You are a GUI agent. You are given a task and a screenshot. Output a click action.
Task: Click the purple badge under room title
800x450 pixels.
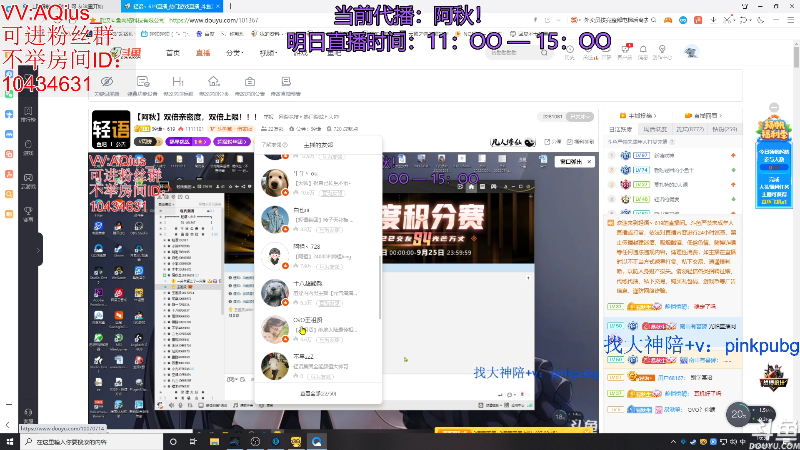[188, 141]
